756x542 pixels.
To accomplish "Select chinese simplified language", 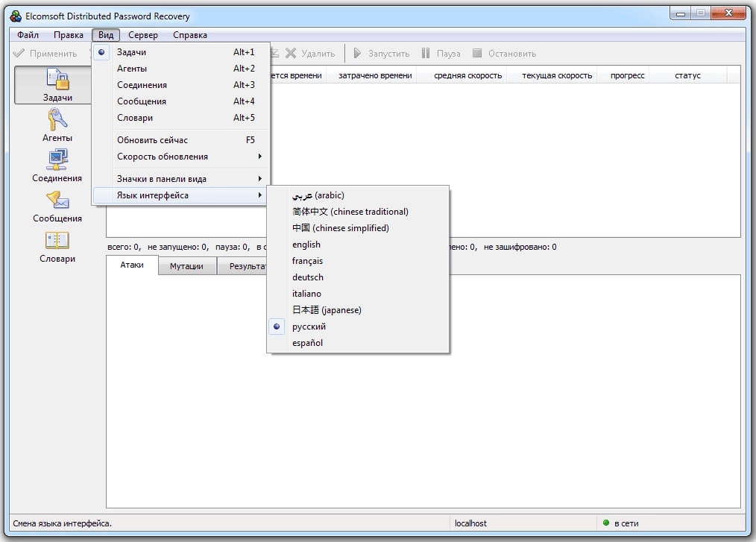I will point(358,228).
